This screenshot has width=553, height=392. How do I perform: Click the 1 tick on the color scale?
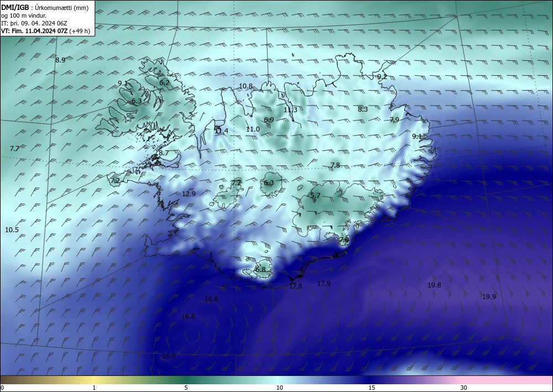(94, 388)
